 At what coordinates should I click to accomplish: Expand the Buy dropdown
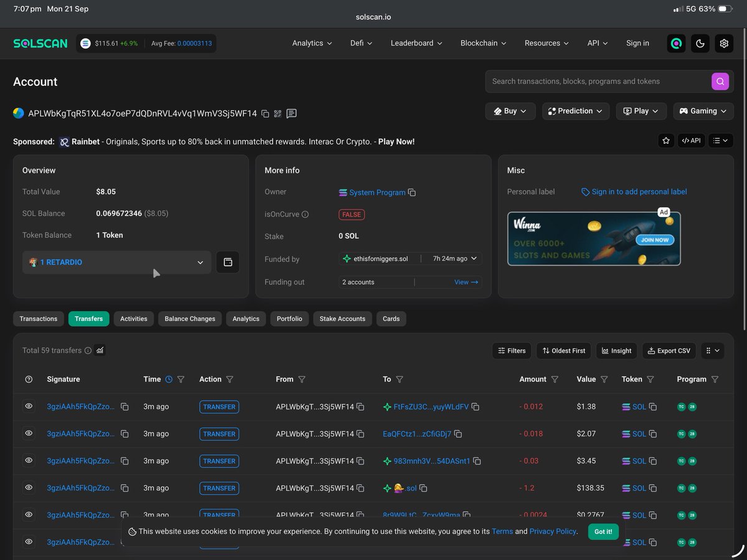tap(510, 111)
